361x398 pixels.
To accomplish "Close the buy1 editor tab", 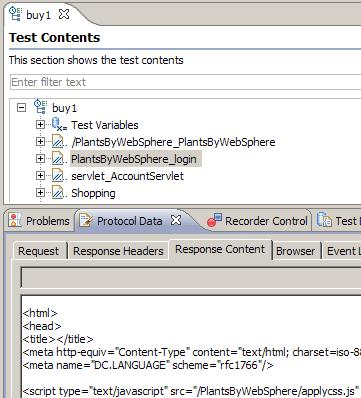I will [64, 14].
